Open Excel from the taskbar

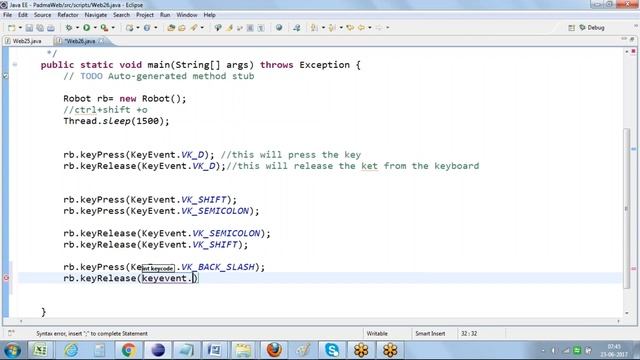pos(40,350)
